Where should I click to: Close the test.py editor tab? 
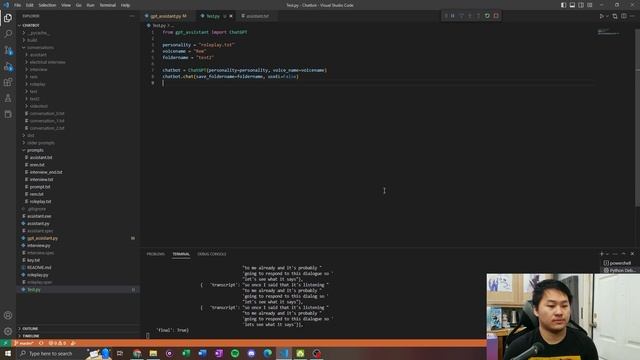[x=231, y=16]
